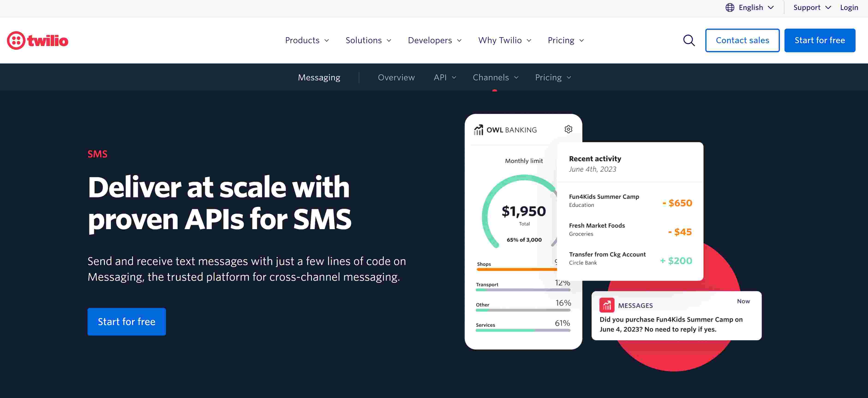Click the hero Start for free button

pos(127,322)
